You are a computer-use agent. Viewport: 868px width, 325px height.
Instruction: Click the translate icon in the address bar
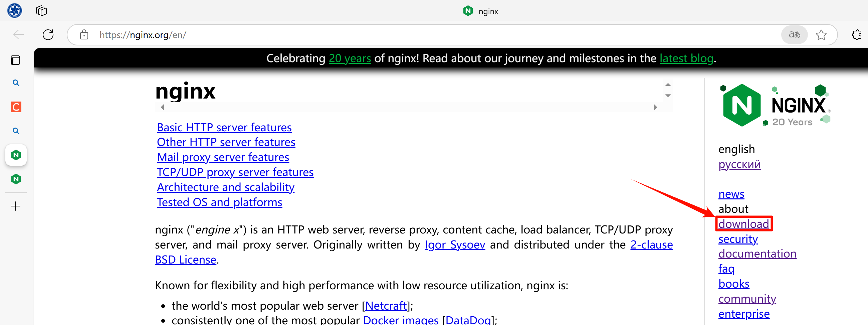(x=794, y=35)
